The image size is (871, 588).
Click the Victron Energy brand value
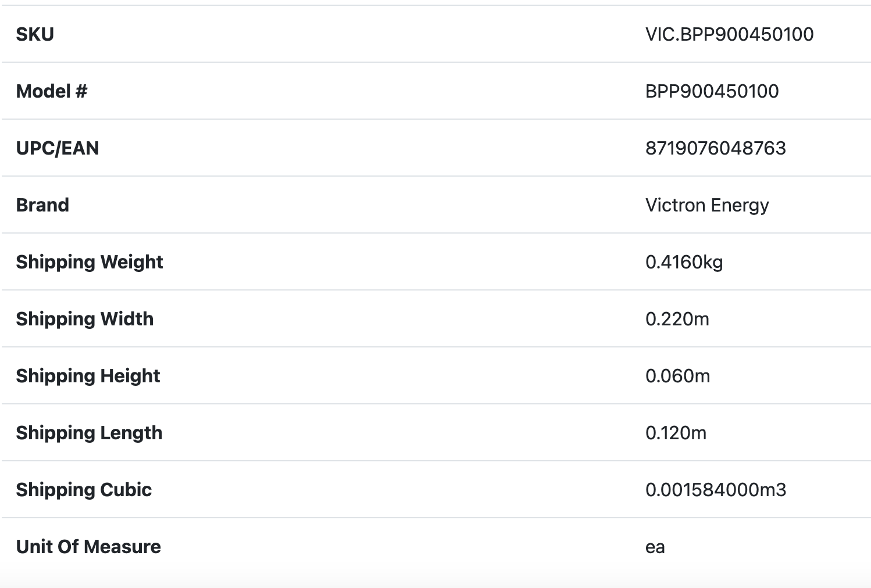point(707,205)
